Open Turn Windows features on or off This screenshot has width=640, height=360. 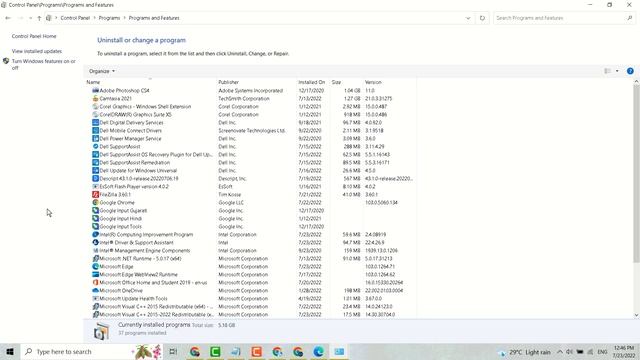pos(43,64)
